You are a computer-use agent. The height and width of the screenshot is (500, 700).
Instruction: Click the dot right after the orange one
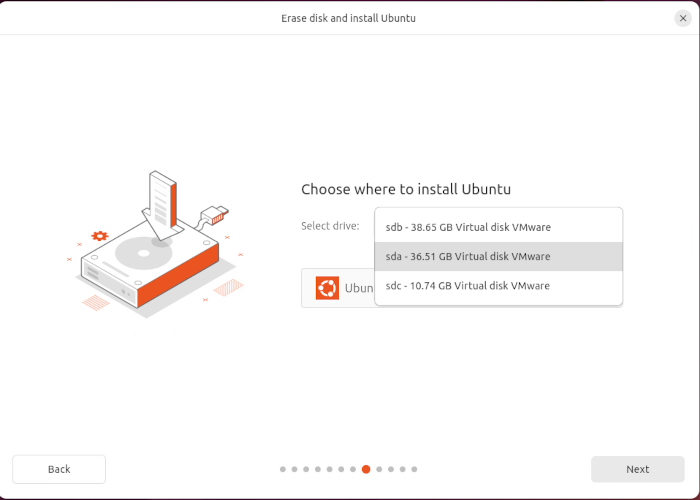point(378,469)
